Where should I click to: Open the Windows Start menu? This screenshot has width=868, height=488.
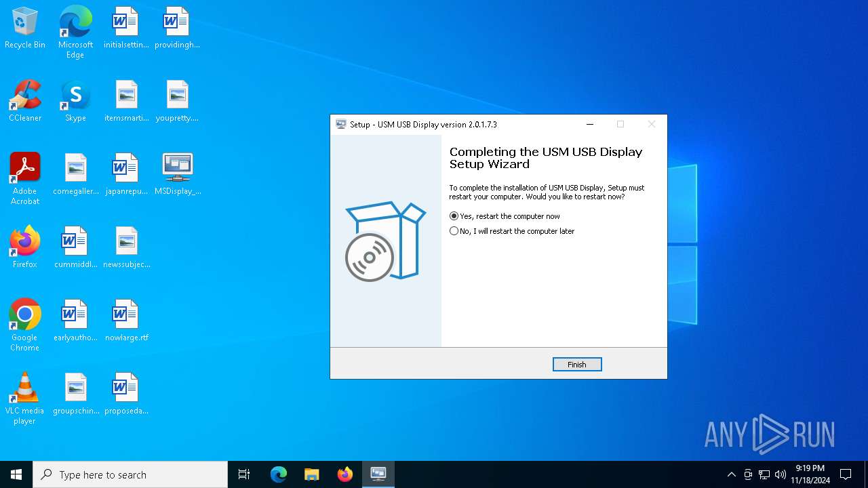16,474
